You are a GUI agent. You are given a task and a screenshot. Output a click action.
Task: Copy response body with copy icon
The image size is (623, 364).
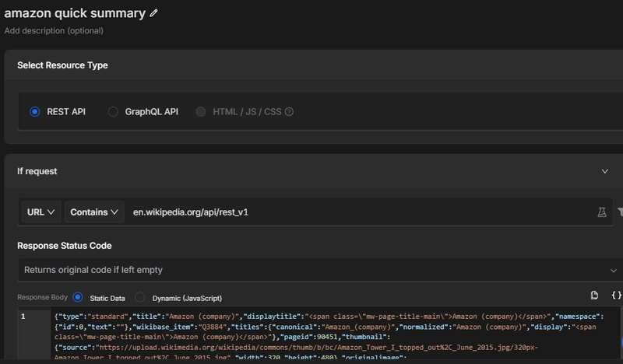point(594,295)
